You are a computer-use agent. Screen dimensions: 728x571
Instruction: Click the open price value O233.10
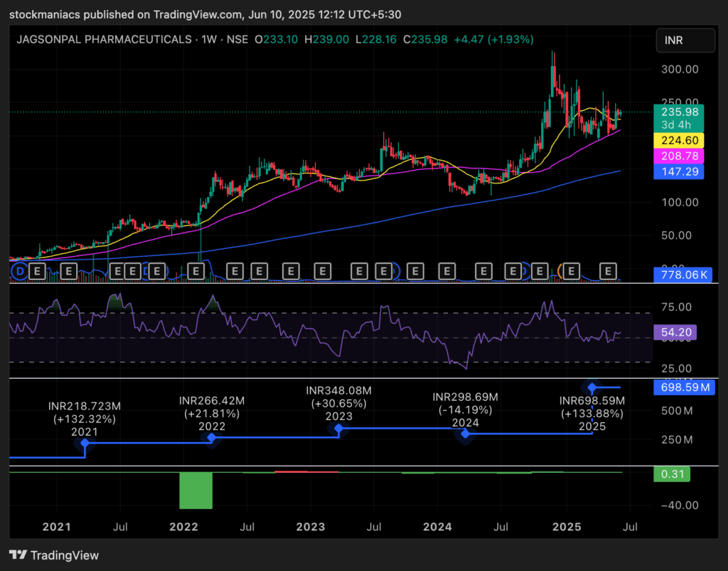[x=277, y=39]
